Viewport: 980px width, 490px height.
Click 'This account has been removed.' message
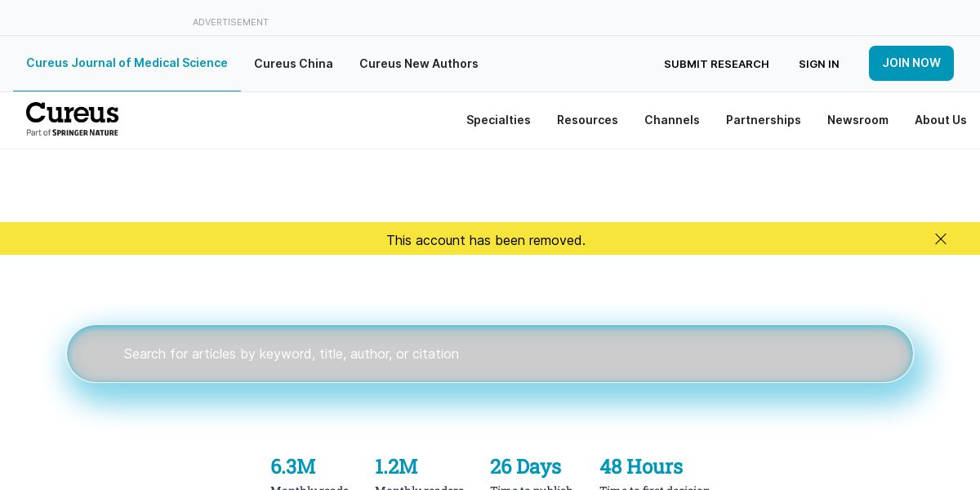[x=486, y=240]
